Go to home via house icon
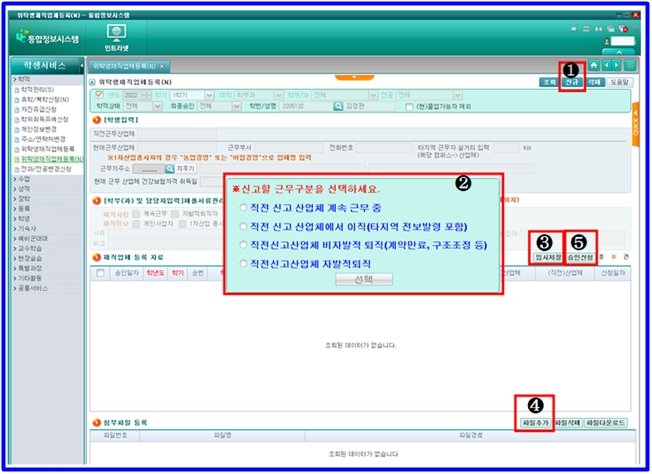 tap(594, 65)
